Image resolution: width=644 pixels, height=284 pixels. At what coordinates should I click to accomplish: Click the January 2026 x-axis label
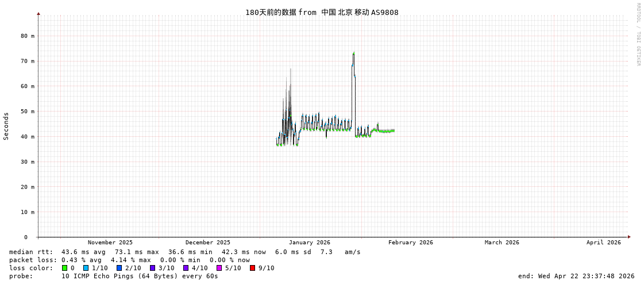tap(309, 243)
